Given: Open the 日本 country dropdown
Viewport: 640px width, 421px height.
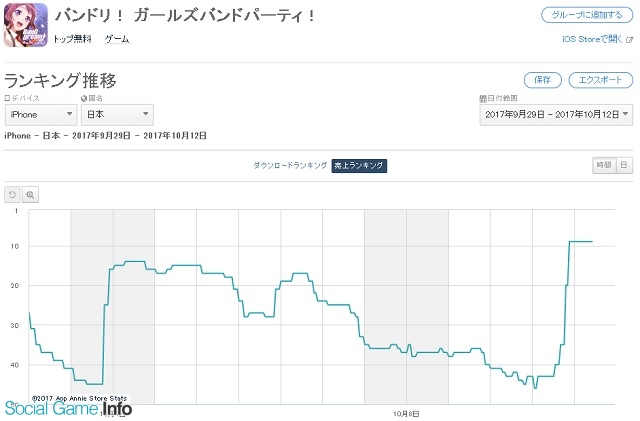Looking at the screenshot, I should 118,115.
